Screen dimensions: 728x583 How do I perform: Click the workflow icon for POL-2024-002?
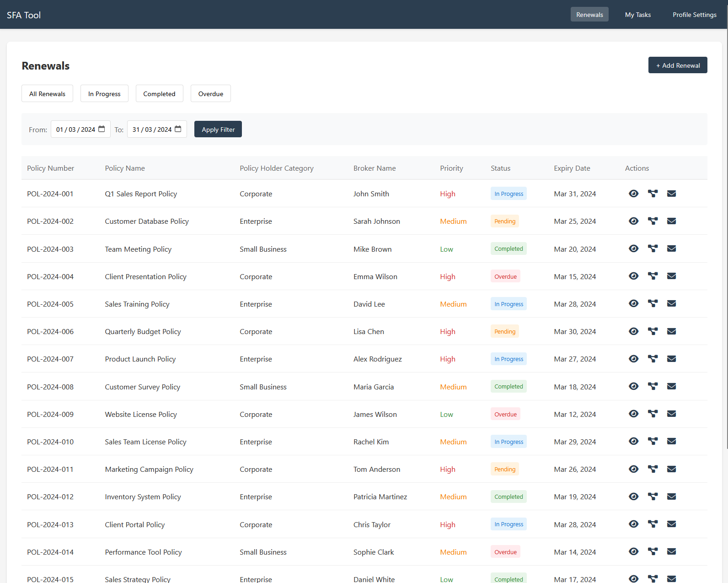tap(653, 221)
